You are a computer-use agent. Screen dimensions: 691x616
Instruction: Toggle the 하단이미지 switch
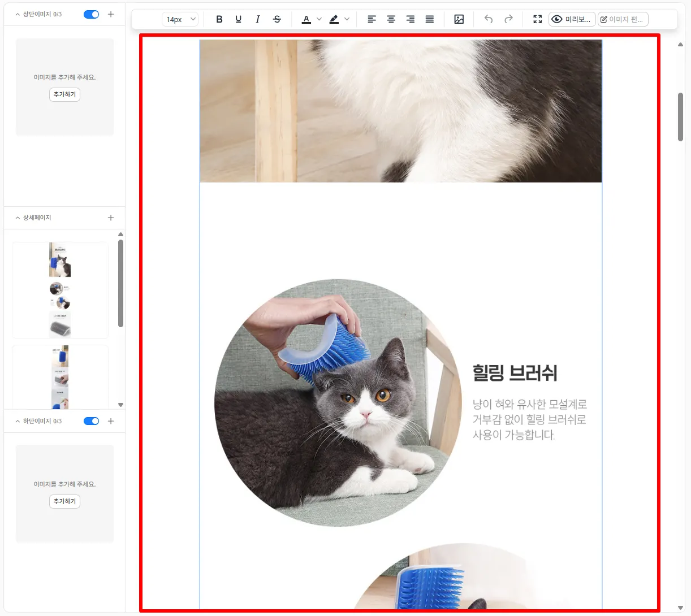(x=91, y=421)
